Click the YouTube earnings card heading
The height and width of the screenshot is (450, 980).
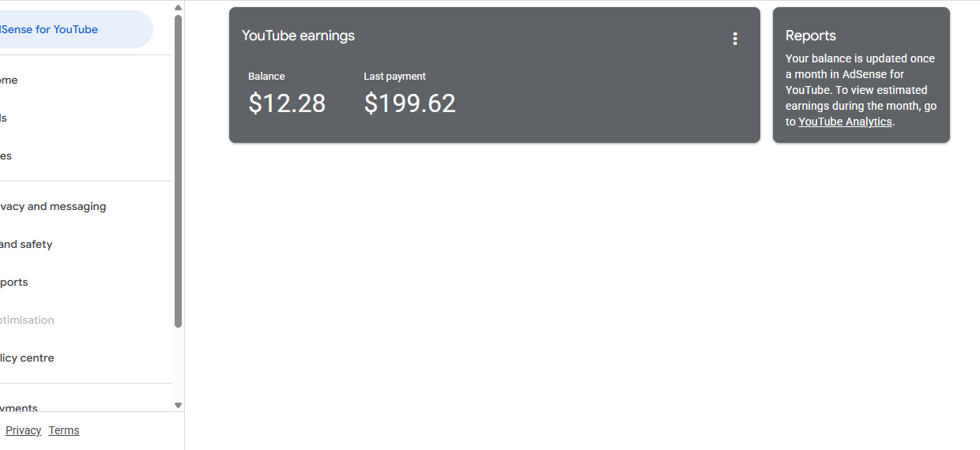click(x=298, y=36)
